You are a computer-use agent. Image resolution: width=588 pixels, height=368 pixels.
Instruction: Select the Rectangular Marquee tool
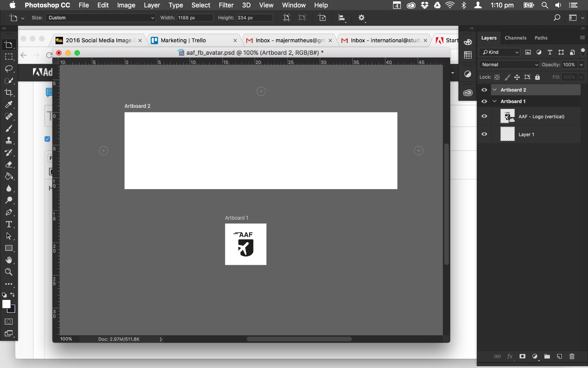coord(9,57)
